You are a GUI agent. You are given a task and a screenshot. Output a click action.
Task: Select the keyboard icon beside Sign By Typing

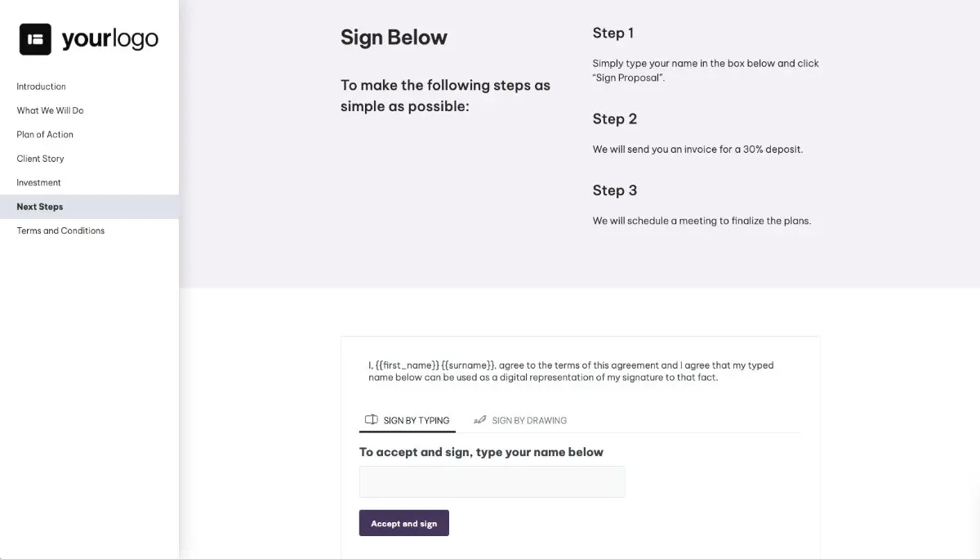[372, 419]
